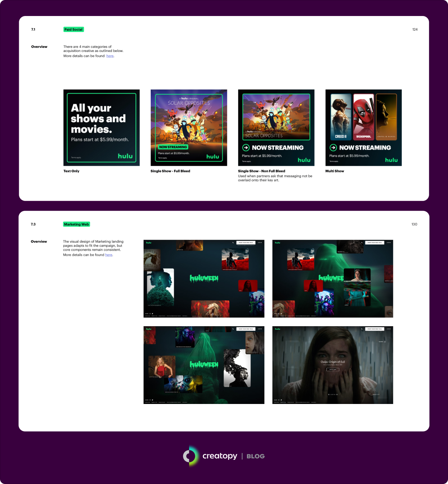Click the arrow icon in Multi Show ad

(333, 148)
